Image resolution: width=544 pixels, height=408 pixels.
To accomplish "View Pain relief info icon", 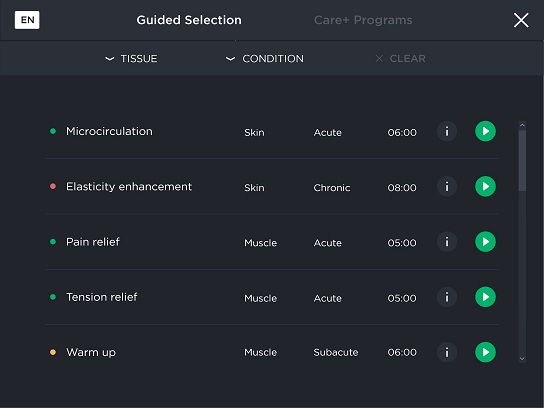I will [x=447, y=242].
